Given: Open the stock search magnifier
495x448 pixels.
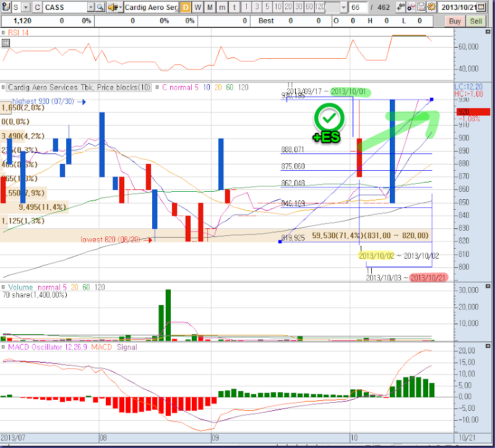Looking at the screenshot, I should click(x=100, y=7).
